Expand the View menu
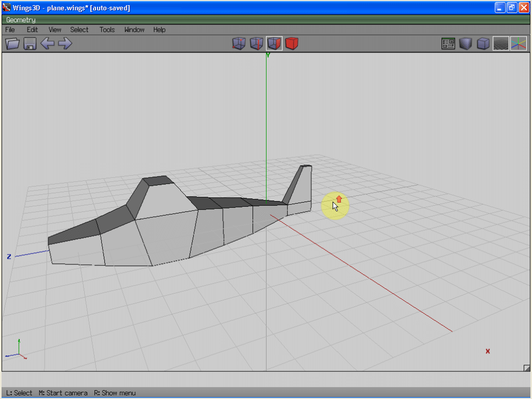The image size is (532, 399). (x=55, y=30)
